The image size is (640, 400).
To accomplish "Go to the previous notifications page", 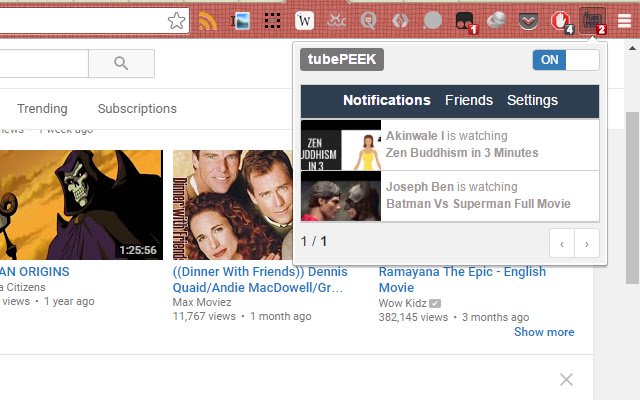I will coord(562,242).
